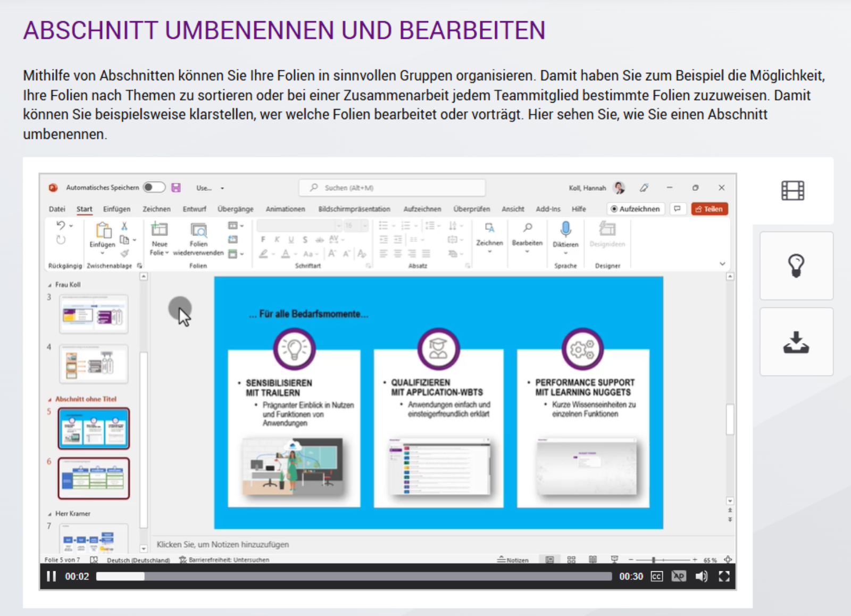This screenshot has width=851, height=616.
Task: Enter fullscreen video mode
Action: [x=724, y=577]
